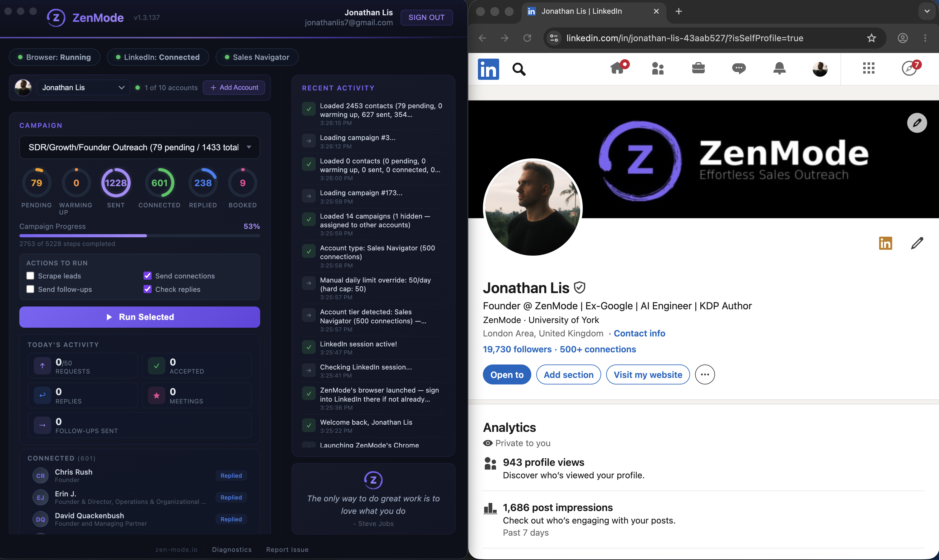This screenshot has width=939, height=560.
Task: Click the 238 Replied ring gauge
Action: tap(203, 183)
